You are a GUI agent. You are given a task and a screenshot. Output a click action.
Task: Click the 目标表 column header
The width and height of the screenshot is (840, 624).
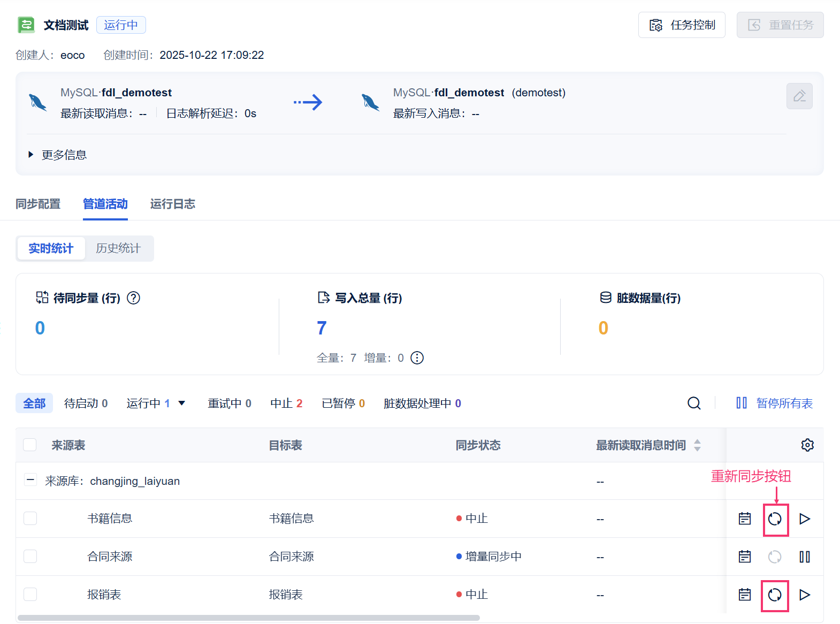pos(285,445)
